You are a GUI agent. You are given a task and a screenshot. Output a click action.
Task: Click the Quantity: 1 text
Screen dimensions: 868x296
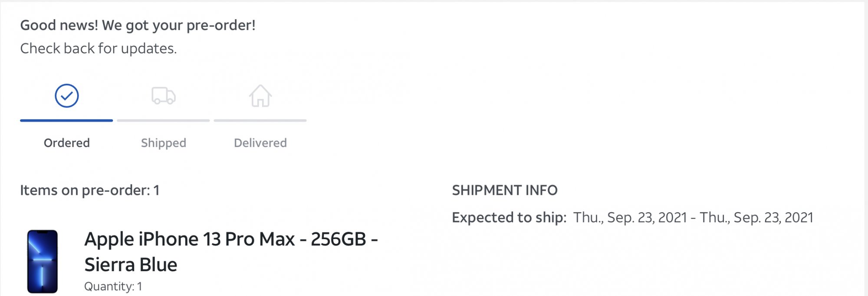click(x=113, y=286)
